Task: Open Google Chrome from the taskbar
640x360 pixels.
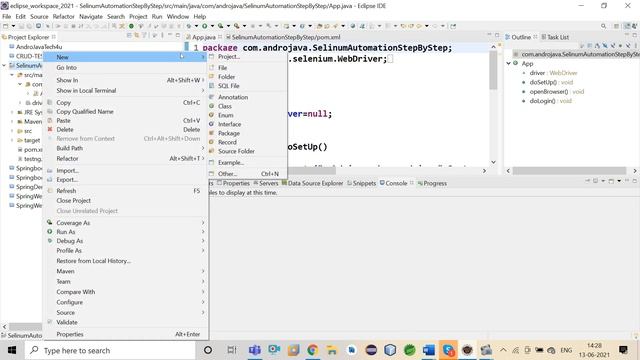Action: [x=313, y=350]
